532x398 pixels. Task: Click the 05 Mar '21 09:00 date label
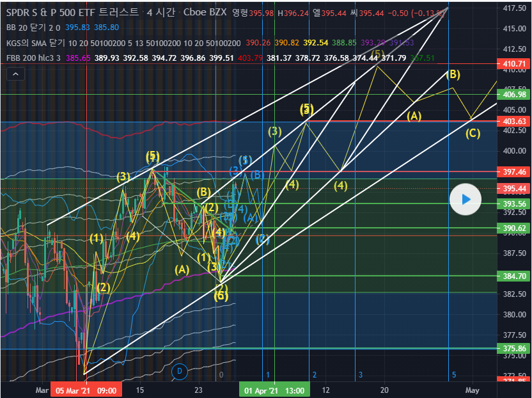[x=85, y=390]
